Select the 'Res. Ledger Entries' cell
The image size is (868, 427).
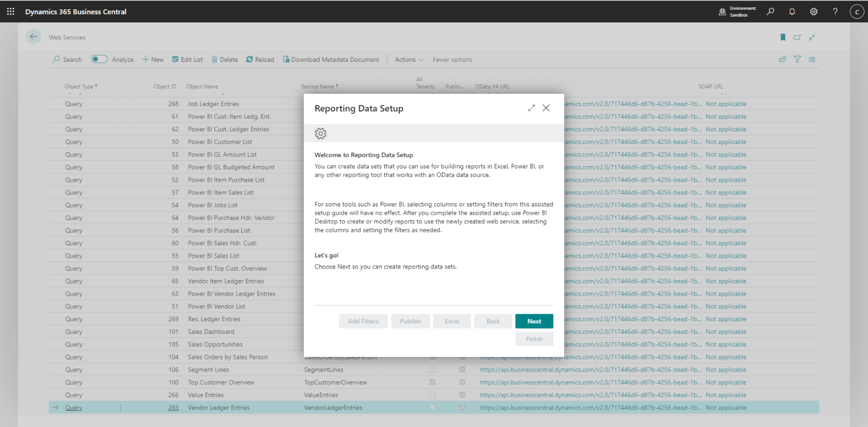pyautogui.click(x=214, y=319)
